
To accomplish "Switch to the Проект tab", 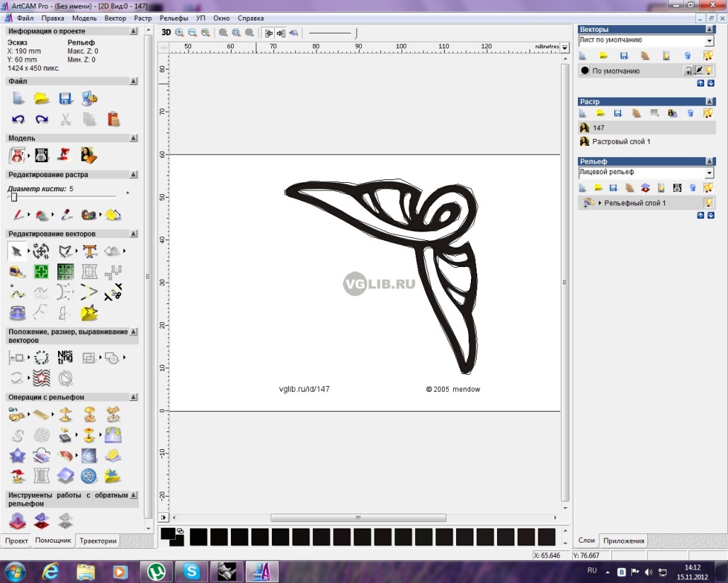I will pyautogui.click(x=16, y=540).
